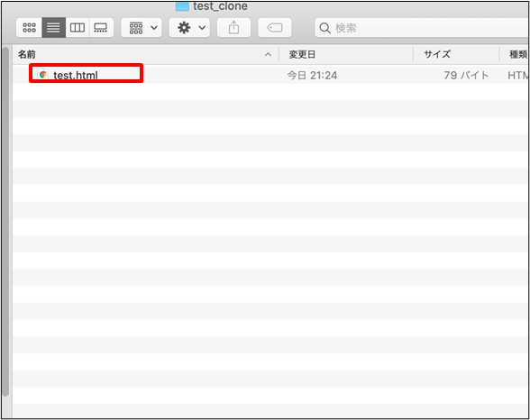The width and height of the screenshot is (530, 420).
Task: Switch to column view mode
Action: (78, 28)
